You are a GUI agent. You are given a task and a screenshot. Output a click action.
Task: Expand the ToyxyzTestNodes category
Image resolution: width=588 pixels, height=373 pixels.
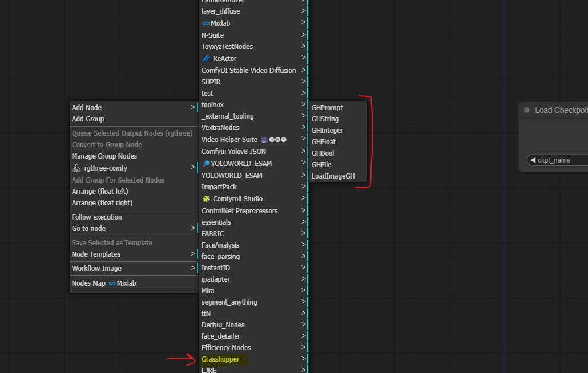[253, 47]
